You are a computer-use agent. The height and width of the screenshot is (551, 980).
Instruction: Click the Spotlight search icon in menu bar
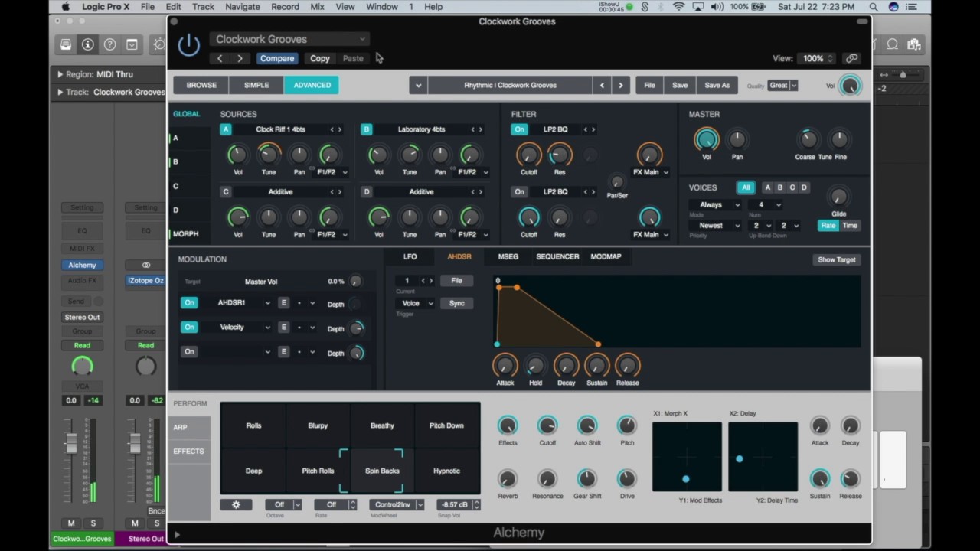pos(873,7)
